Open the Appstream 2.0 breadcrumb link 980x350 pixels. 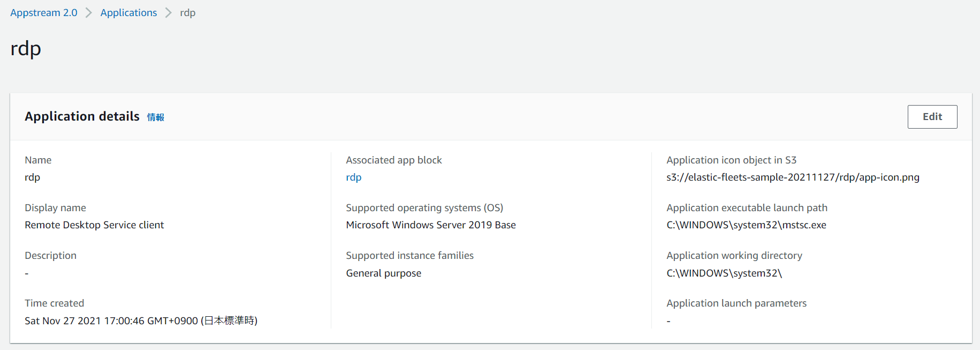pos(44,12)
